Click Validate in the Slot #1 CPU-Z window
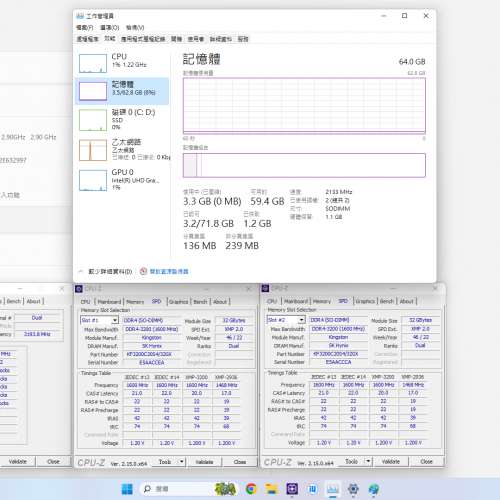 204,462
